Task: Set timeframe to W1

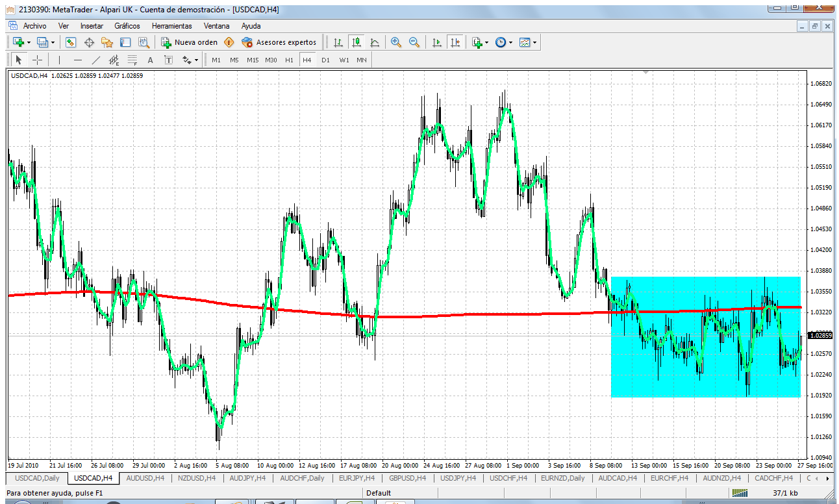Action: click(344, 60)
